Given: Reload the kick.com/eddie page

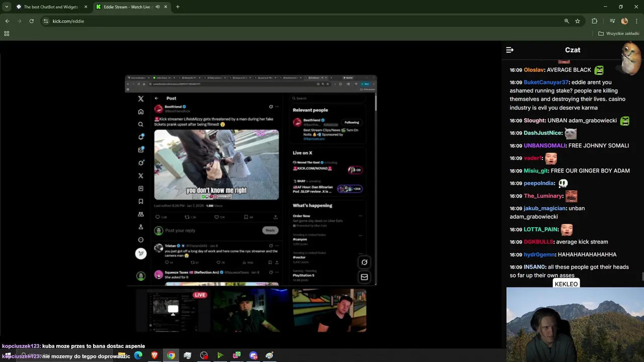Looking at the screenshot, I should [31, 21].
